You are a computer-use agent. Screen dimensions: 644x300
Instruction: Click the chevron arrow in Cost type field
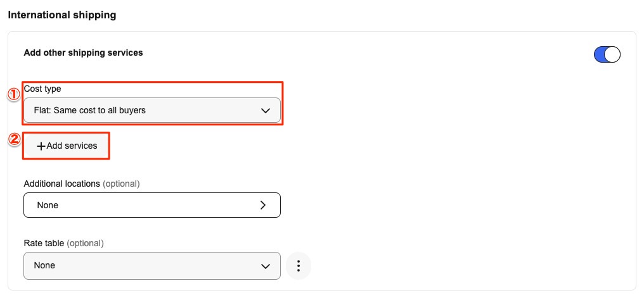coord(266,111)
